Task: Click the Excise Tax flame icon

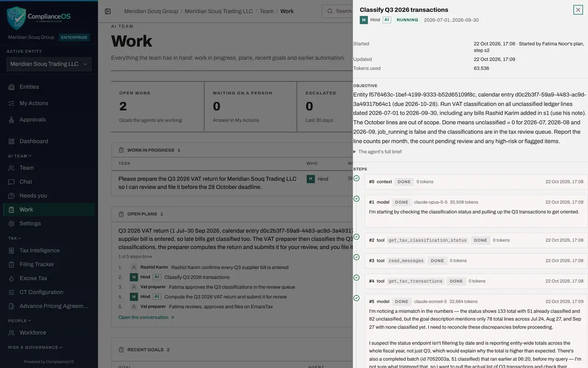Action: click(11, 278)
